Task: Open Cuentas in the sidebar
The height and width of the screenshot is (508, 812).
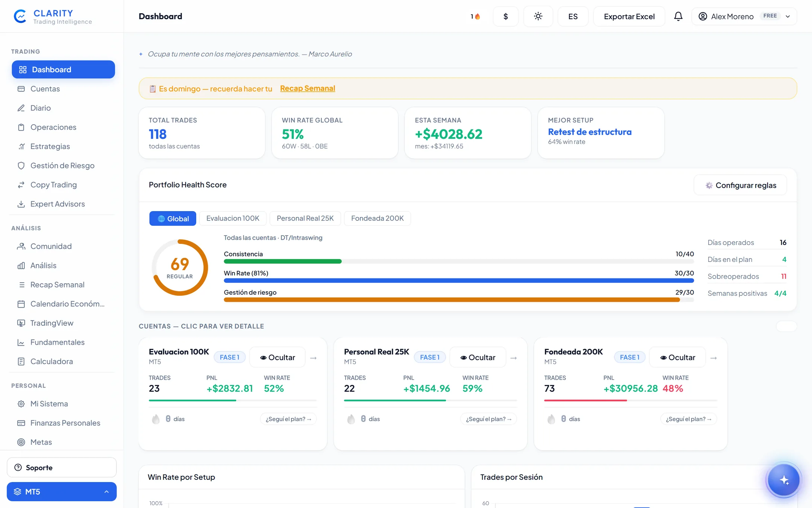Action: [63, 89]
